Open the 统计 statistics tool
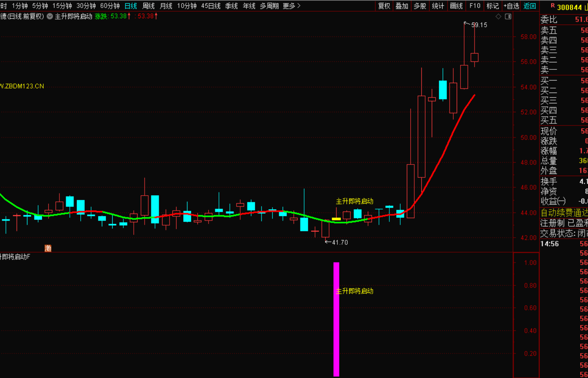Viewport: 588px width, 378px height. pyautogui.click(x=438, y=6)
